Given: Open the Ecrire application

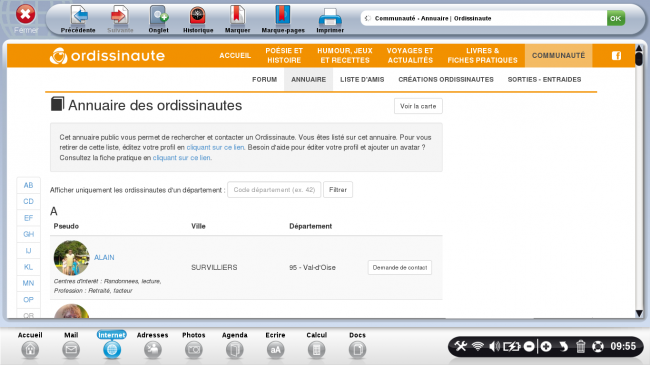Looking at the screenshot, I should 275,345.
